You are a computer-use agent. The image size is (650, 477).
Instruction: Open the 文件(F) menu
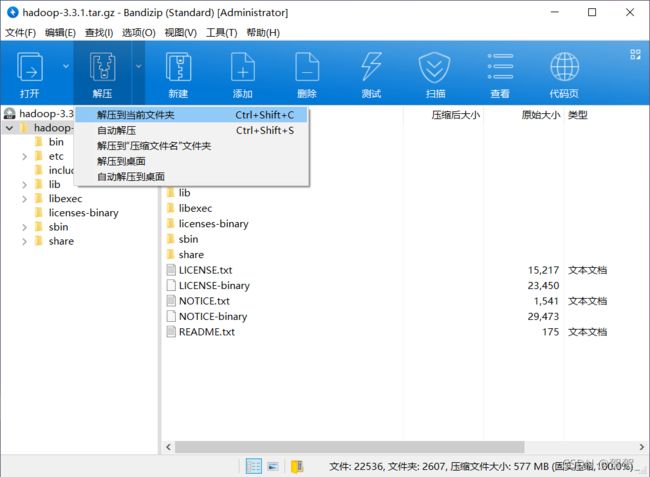tap(20, 33)
